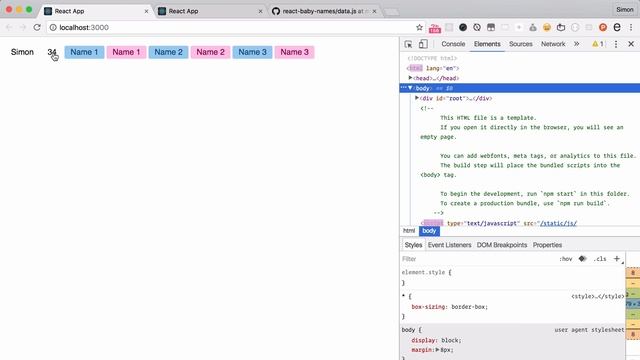Viewport: 640px width, 360px height.
Task: Open the /static/js/ script source link
Action: [558, 223]
